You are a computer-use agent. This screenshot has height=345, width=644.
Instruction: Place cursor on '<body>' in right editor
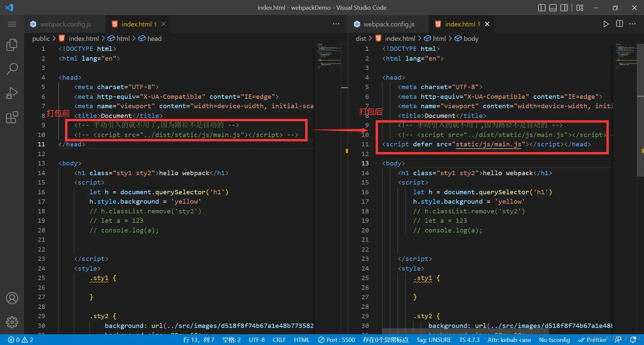[393, 163]
